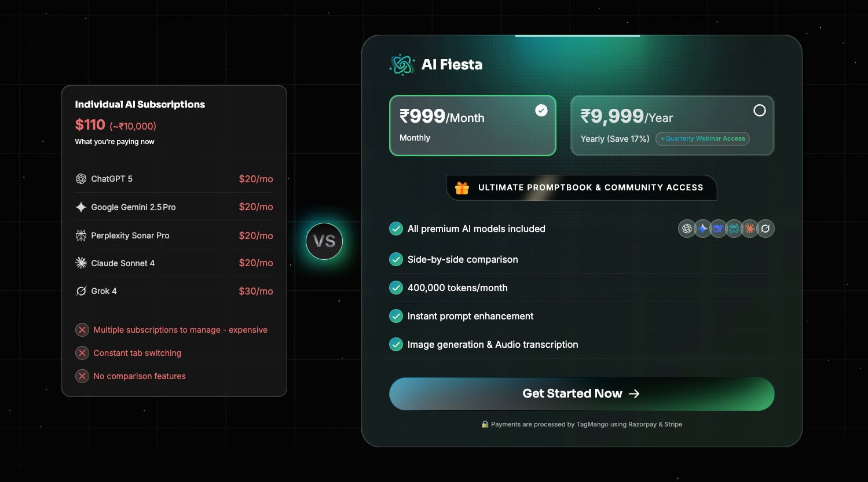Choose the ₹9,999/Year price heading
The width and height of the screenshot is (868, 482).
(x=627, y=117)
